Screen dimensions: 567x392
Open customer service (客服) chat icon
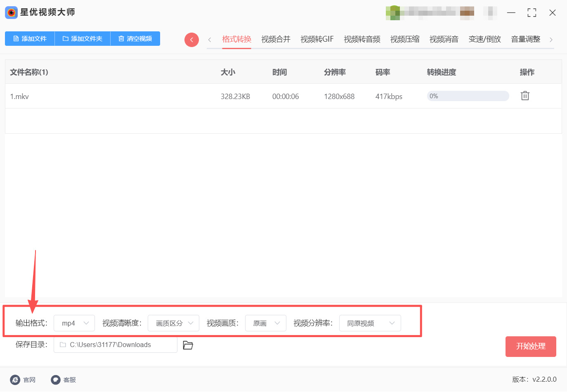pos(56,380)
